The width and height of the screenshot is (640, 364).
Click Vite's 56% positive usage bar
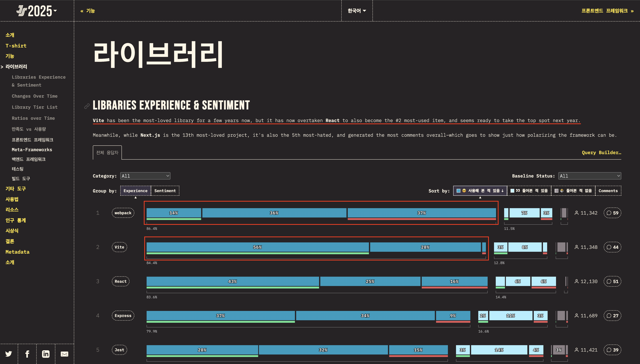click(x=257, y=247)
